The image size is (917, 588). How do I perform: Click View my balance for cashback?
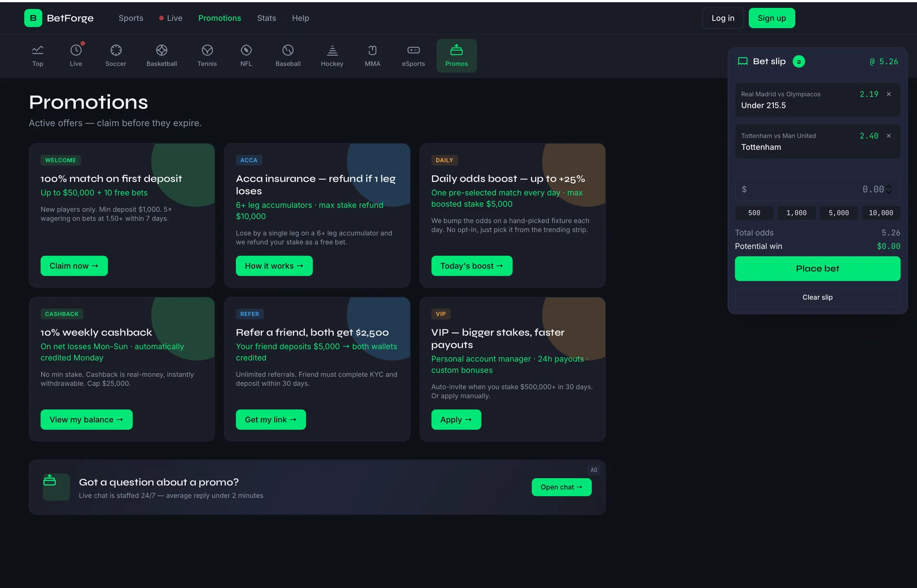point(86,420)
